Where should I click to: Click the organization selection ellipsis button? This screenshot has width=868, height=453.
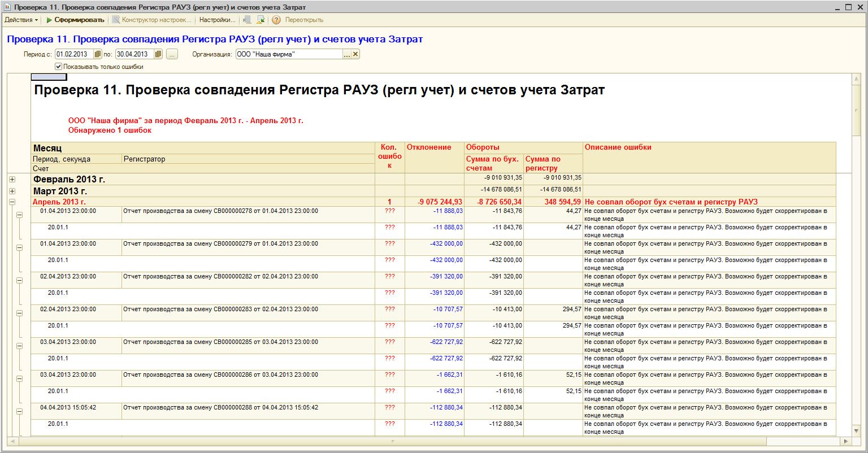coord(347,54)
